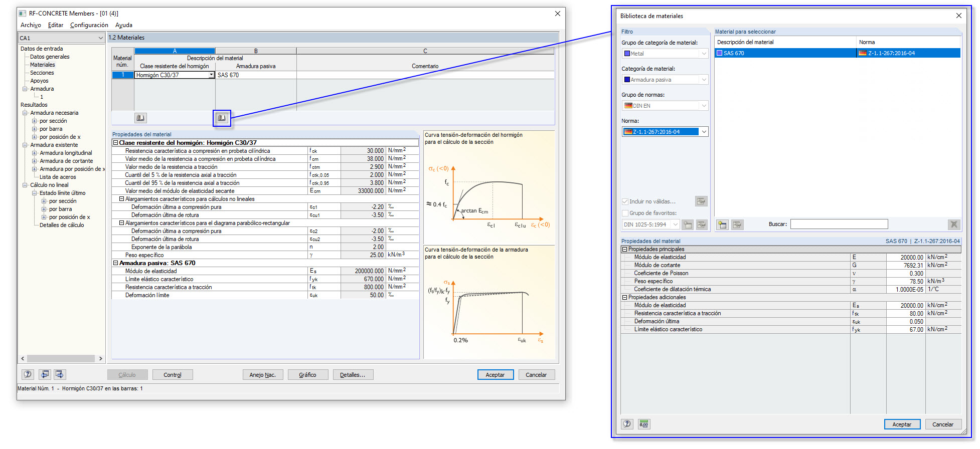Open the Ayuda menu
The height and width of the screenshot is (449, 980).
[124, 25]
